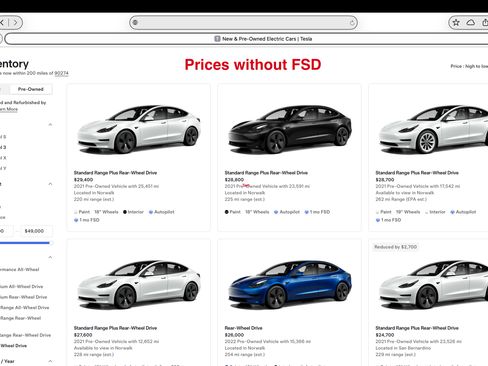Collapse the section above the $49,000 price field
The width and height of the screenshot is (488, 366).
(x=50, y=184)
